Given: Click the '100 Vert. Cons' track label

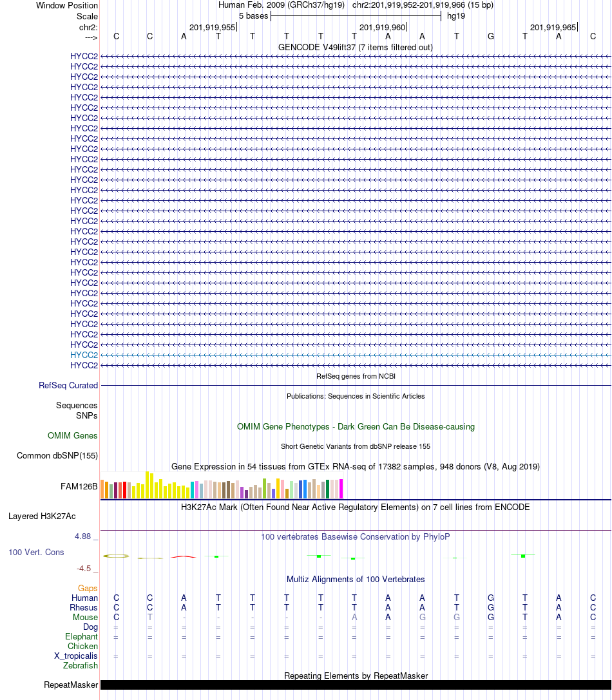Looking at the screenshot, I should coord(36,553).
